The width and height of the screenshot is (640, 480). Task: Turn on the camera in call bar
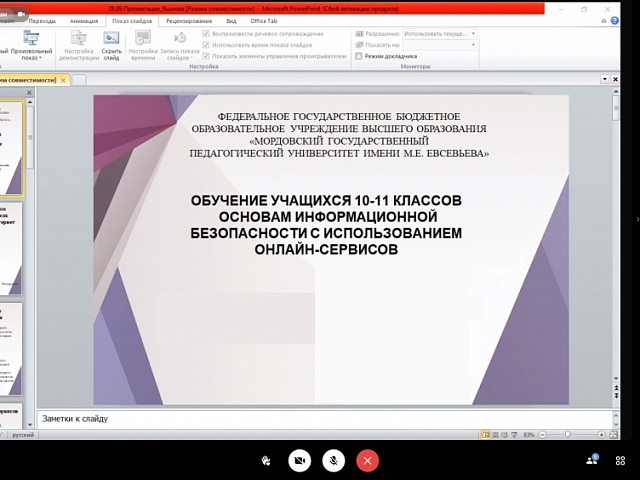click(299, 460)
